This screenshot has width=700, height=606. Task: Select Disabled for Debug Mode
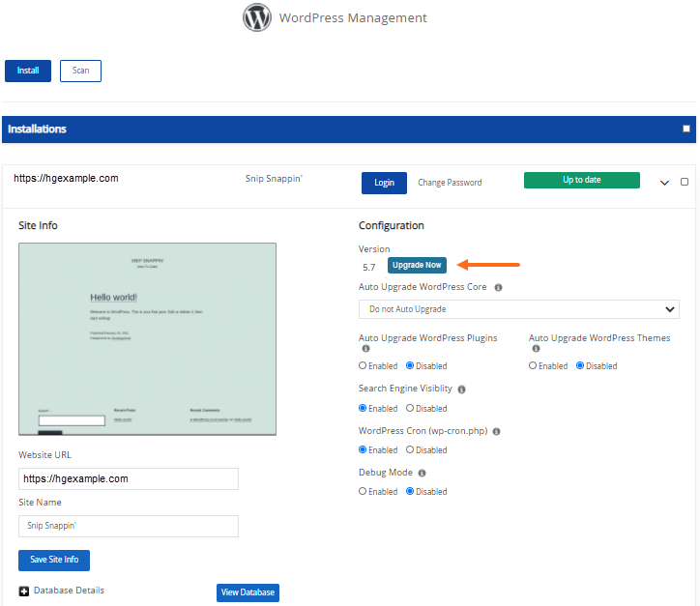pyautogui.click(x=410, y=491)
